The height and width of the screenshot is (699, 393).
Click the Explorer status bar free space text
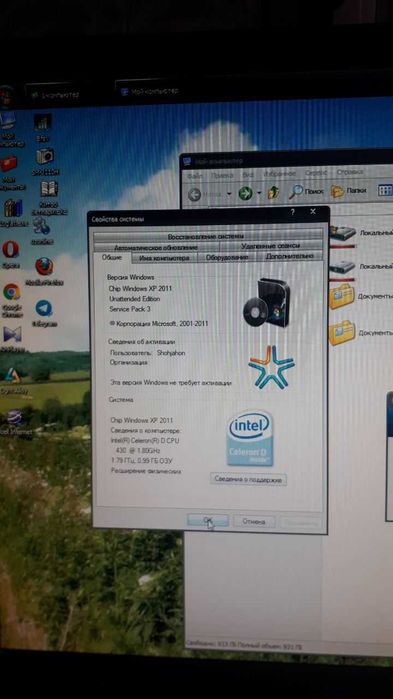point(243,645)
